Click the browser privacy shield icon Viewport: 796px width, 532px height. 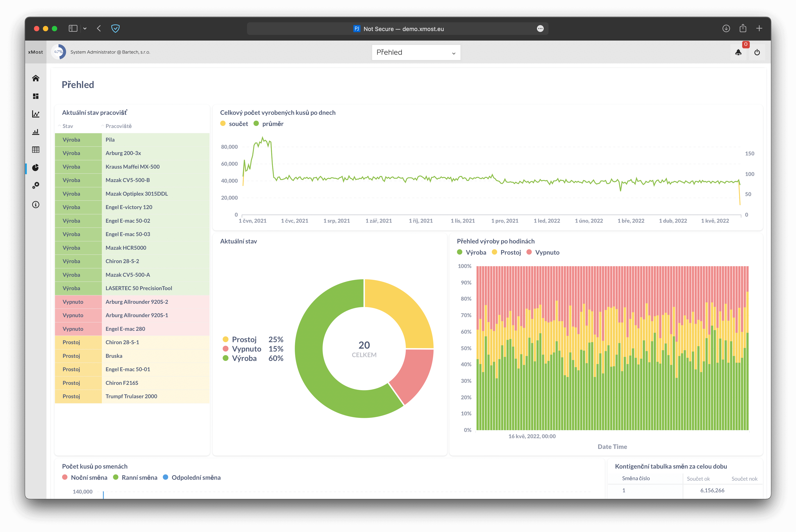[x=115, y=29]
